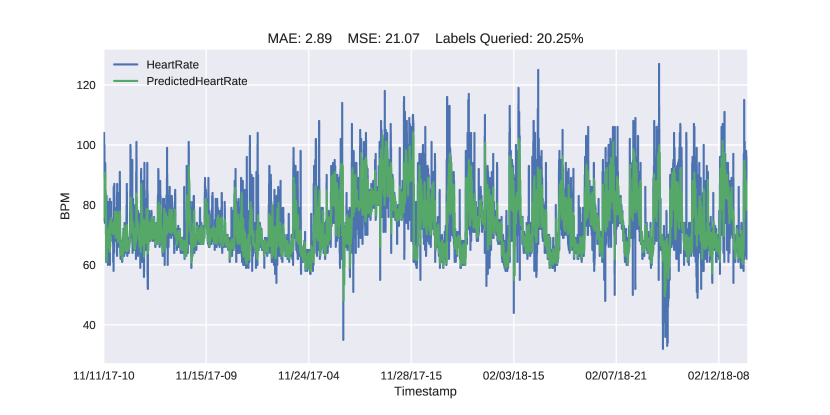Image resolution: width=830 pixels, height=415 pixels.
Task: Click the 02/03/18-15 x-axis tick label
Action: pos(513,376)
